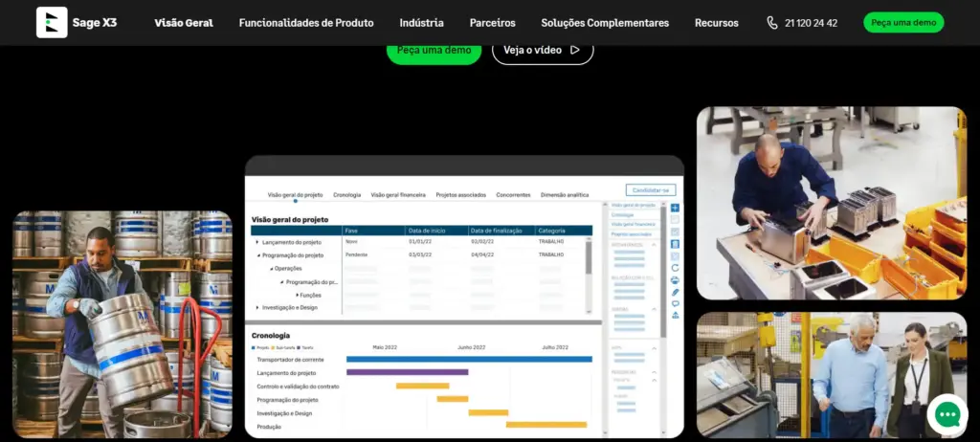Click the two people walking in factory photo

pyautogui.click(x=832, y=375)
